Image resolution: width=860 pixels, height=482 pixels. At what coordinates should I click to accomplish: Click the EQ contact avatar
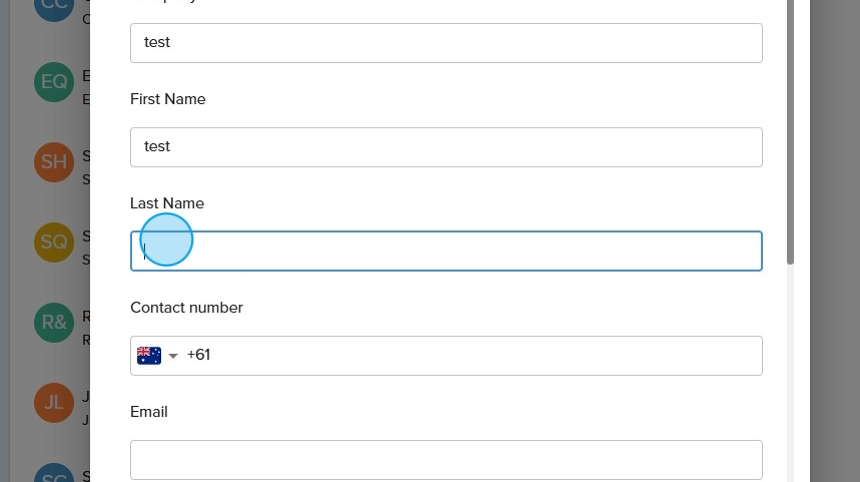[x=53, y=82]
